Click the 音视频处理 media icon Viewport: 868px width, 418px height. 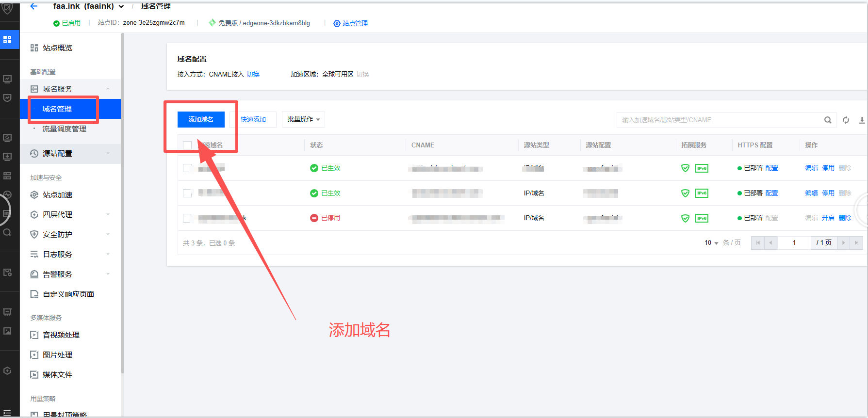(x=34, y=335)
